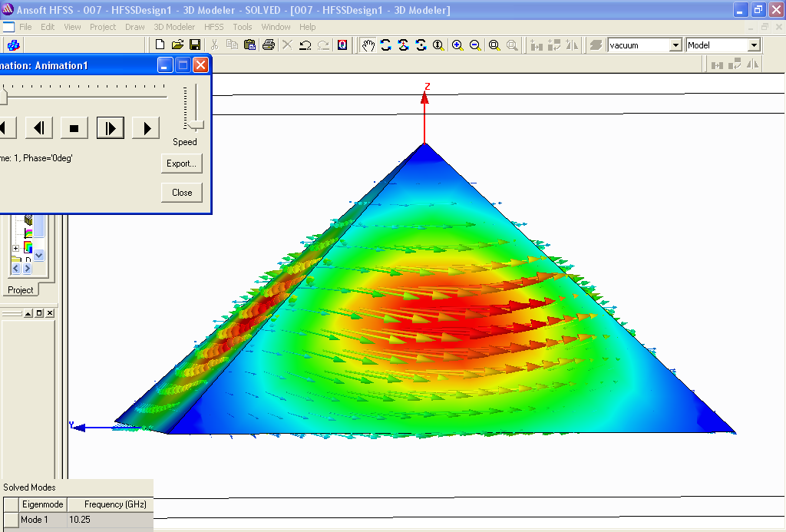The image size is (786, 532).
Task: Click the Close button in Animation dialog
Action: [181, 193]
